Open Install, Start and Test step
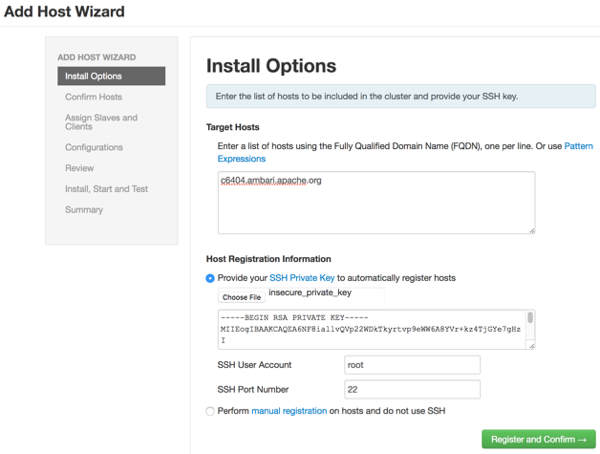The height and width of the screenshot is (454, 600). pos(106,189)
